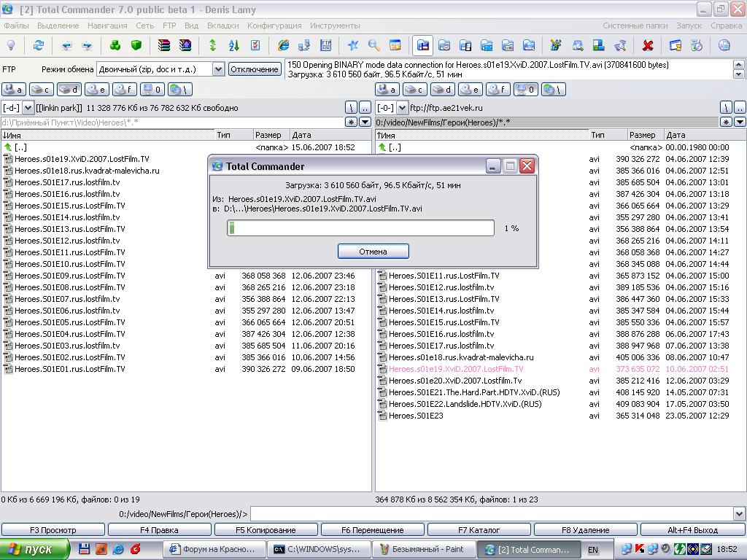Click the пуск Start button
Viewport: 747px width, 560px height.
point(34,549)
